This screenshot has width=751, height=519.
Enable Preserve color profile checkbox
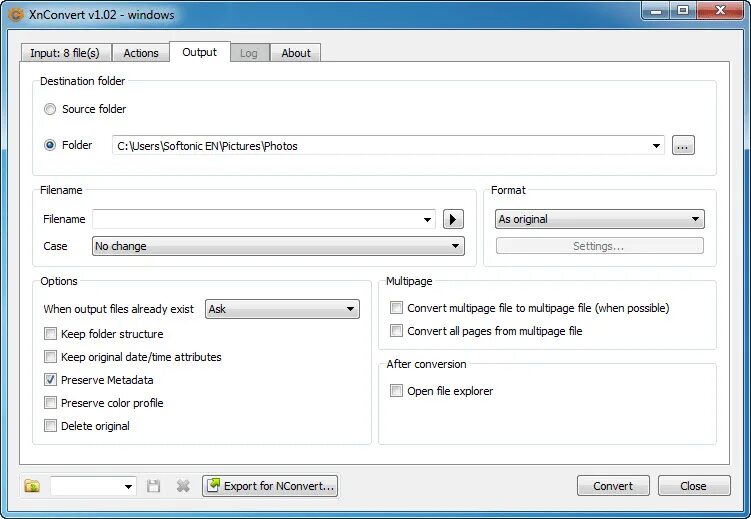tap(50, 403)
